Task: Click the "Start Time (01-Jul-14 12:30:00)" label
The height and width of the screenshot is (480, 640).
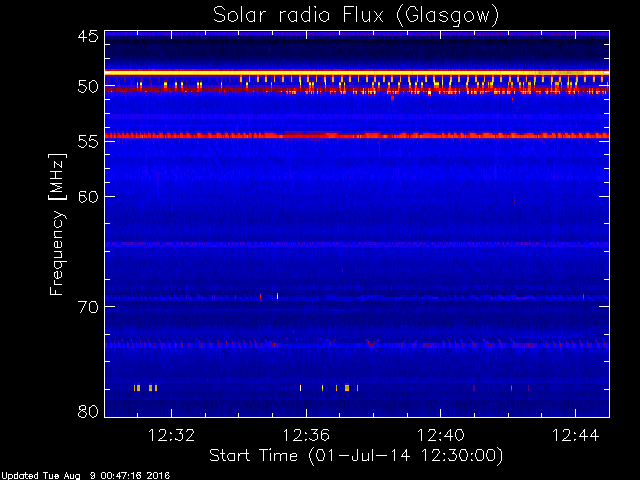Action: pos(356,456)
